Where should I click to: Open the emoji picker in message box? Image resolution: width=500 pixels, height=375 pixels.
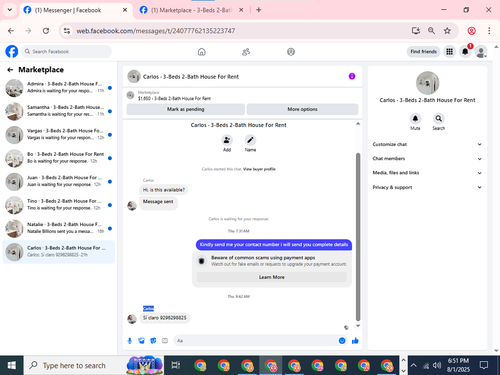click(342, 341)
